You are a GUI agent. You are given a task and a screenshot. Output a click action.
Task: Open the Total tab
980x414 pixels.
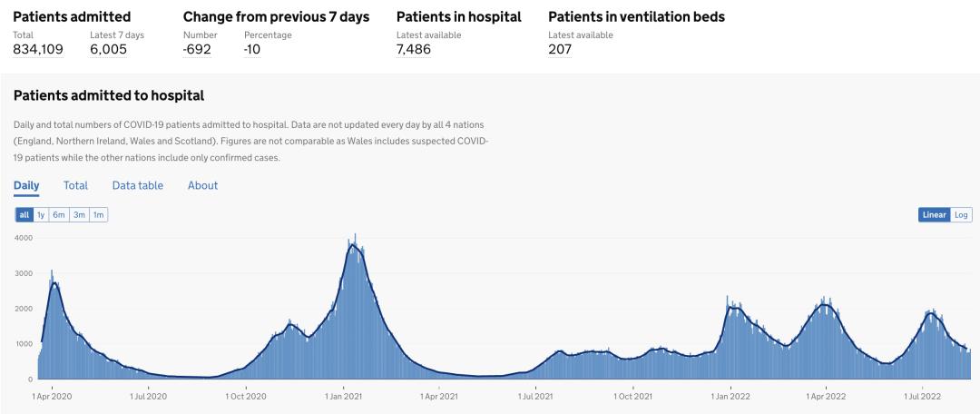75,185
